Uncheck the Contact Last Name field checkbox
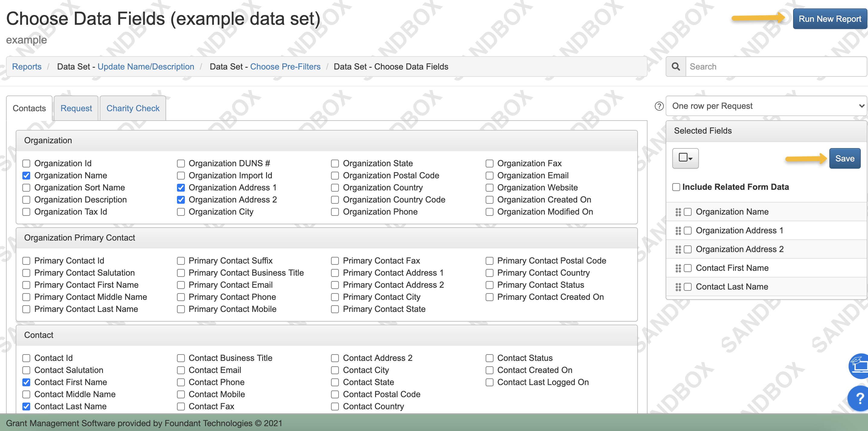Screen dimensions: 868x431 coord(26,407)
